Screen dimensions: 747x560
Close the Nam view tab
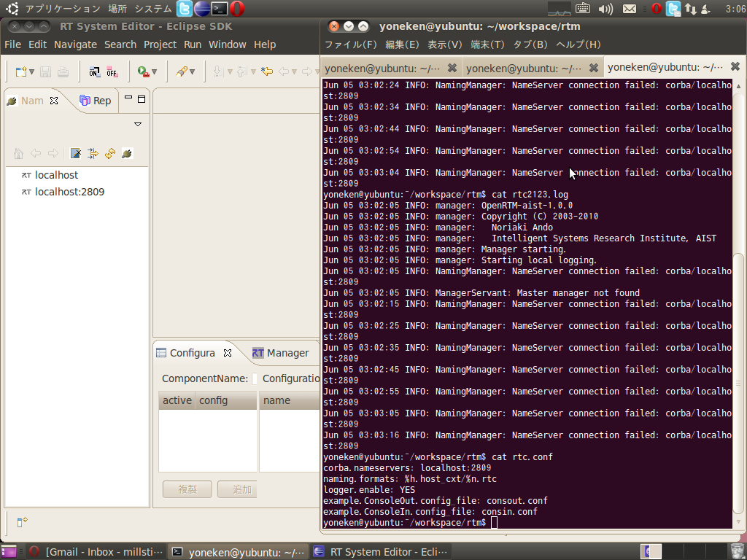coord(54,101)
